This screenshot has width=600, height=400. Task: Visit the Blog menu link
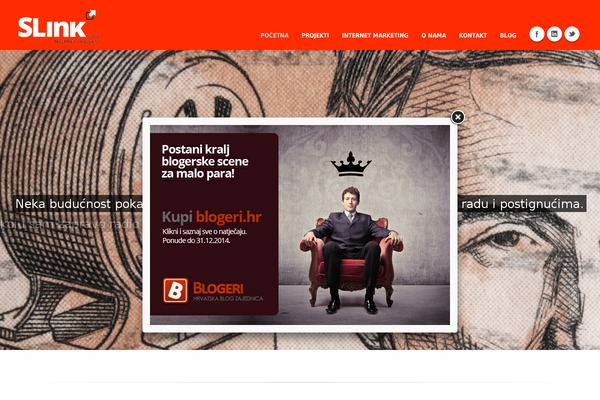508,35
